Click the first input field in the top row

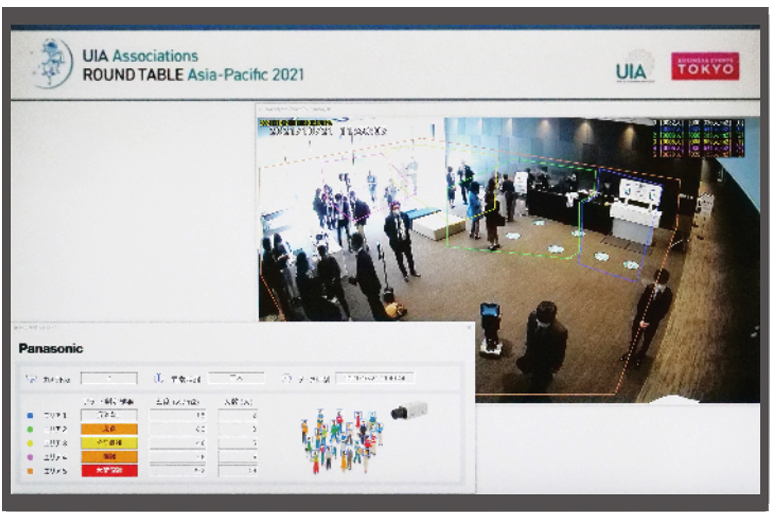point(108,379)
